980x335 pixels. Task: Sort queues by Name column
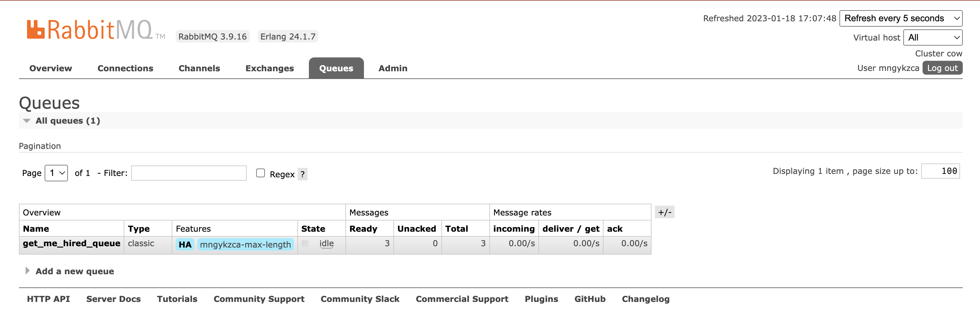point(36,229)
